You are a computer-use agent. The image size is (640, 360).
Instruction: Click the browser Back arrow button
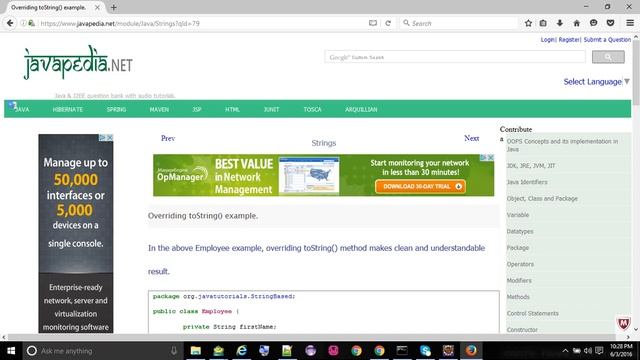coord(10,23)
